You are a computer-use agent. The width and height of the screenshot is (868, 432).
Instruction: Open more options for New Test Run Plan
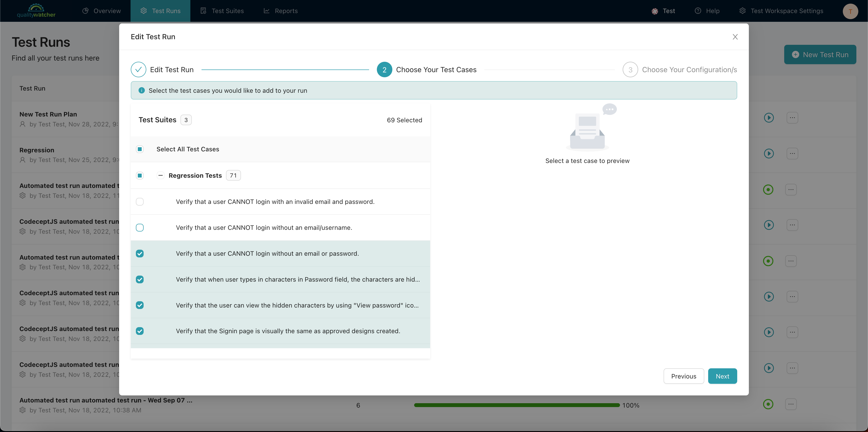(x=792, y=118)
